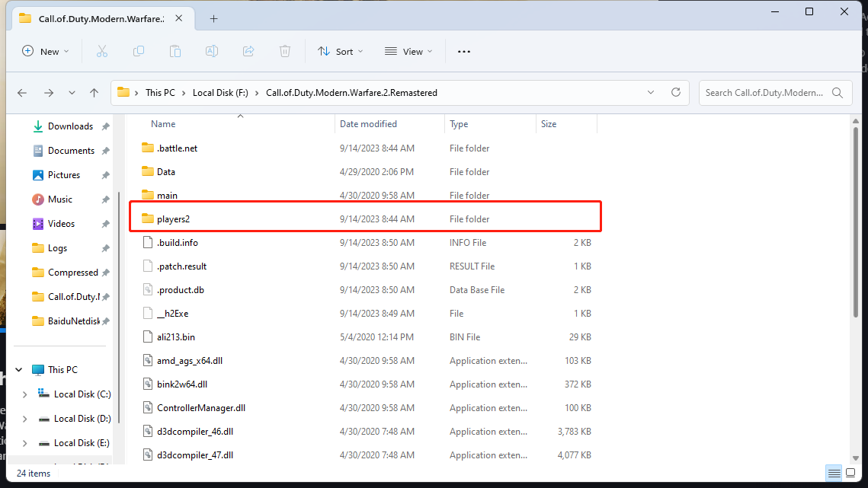Viewport: 868px width, 488px height.
Task: Open the See more ellipsis menu
Action: [464, 52]
